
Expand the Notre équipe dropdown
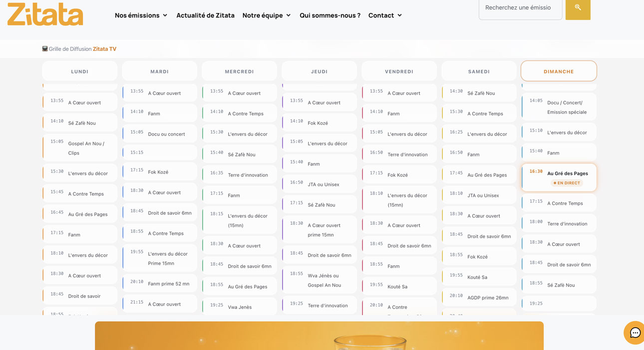point(267,15)
